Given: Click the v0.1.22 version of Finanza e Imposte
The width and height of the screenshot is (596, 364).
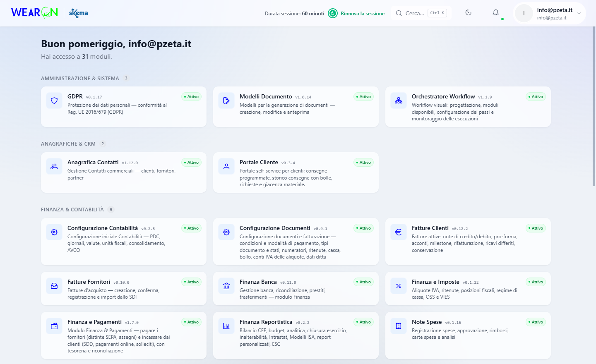Looking at the screenshot, I should pos(471,283).
